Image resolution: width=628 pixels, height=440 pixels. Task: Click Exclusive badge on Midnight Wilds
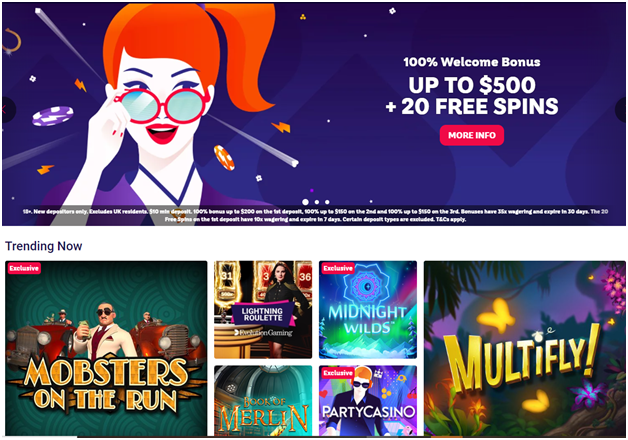(x=338, y=268)
